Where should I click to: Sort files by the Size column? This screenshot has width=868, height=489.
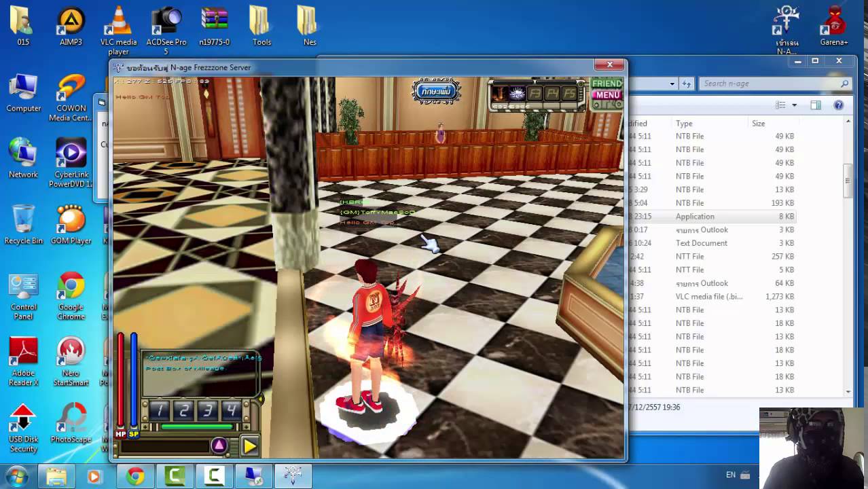tap(758, 124)
